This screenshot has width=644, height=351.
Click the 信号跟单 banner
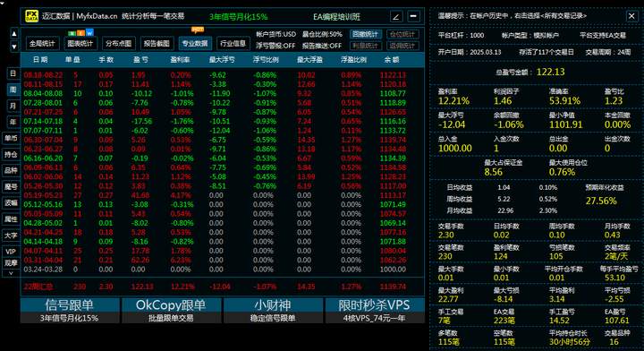pyautogui.click(x=70, y=311)
